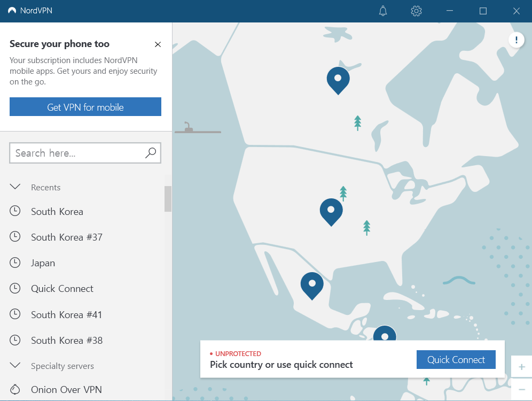Collapse the Specialty servers chevron
Image resolution: width=532 pixels, height=401 pixels.
[15, 365]
